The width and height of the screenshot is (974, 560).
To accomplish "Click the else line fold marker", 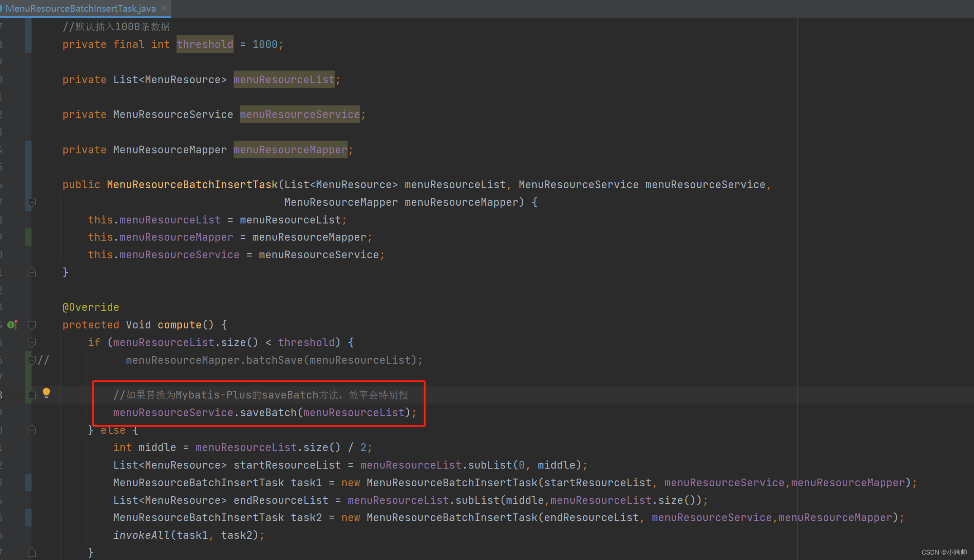I will (x=32, y=430).
